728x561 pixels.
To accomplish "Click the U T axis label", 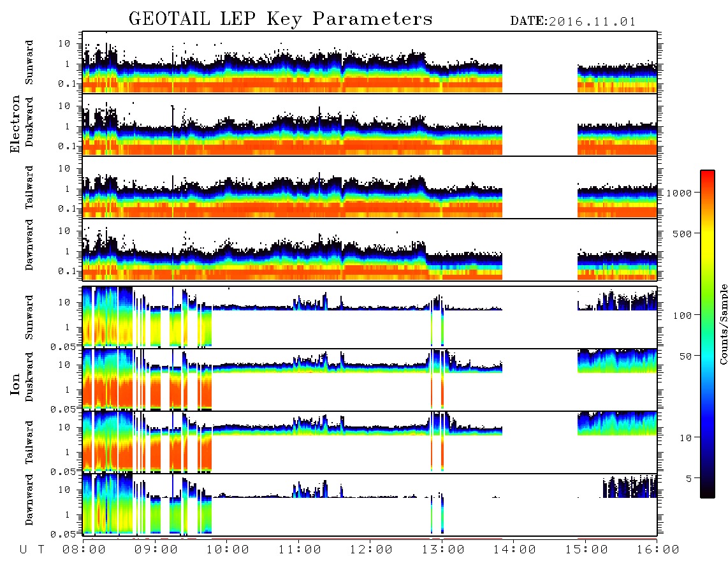I will tap(32, 550).
